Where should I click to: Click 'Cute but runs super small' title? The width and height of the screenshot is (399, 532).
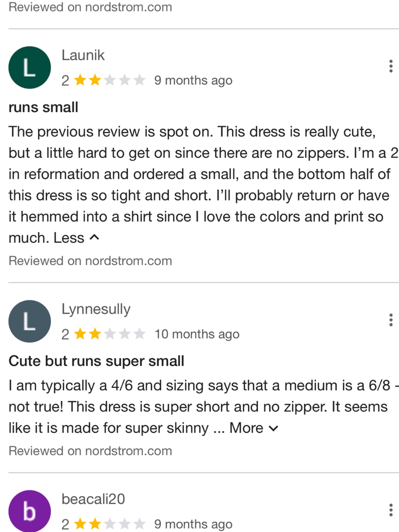[96, 361]
